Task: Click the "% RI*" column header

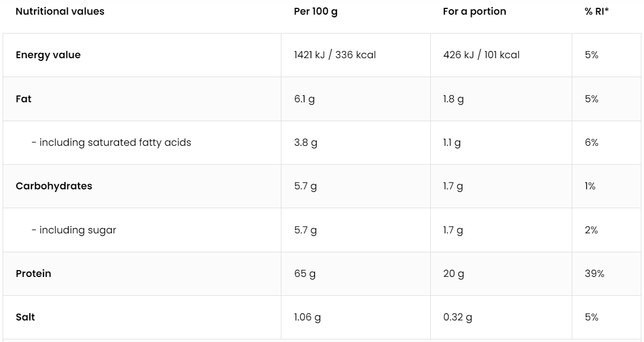Action: click(x=597, y=12)
